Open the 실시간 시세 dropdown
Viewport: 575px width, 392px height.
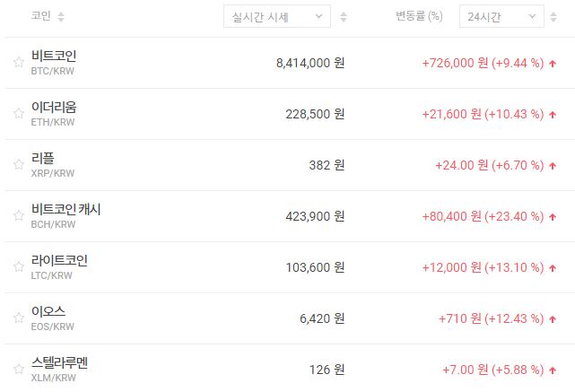tap(276, 17)
